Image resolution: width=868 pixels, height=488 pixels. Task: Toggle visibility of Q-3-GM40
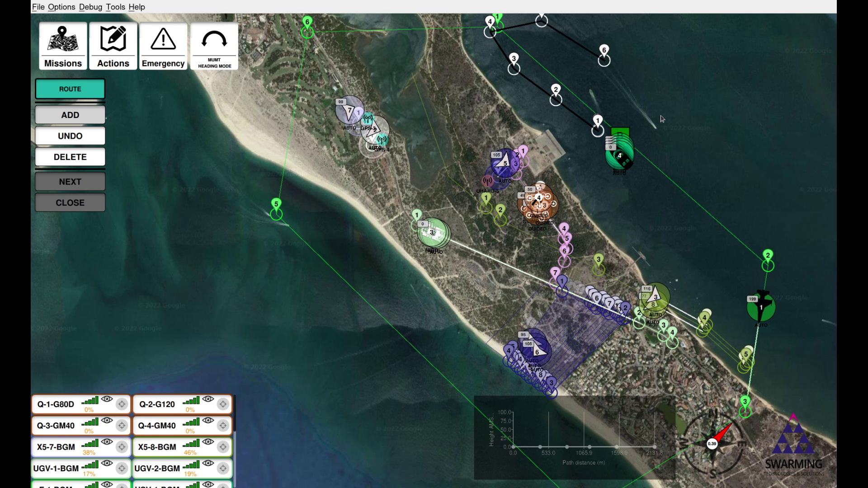(x=107, y=420)
